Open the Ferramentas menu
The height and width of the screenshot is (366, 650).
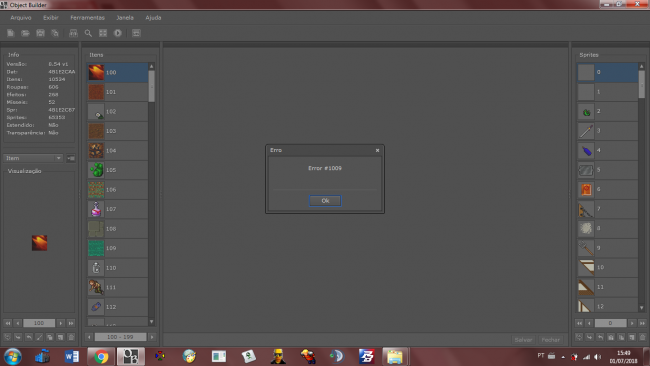coord(87,18)
